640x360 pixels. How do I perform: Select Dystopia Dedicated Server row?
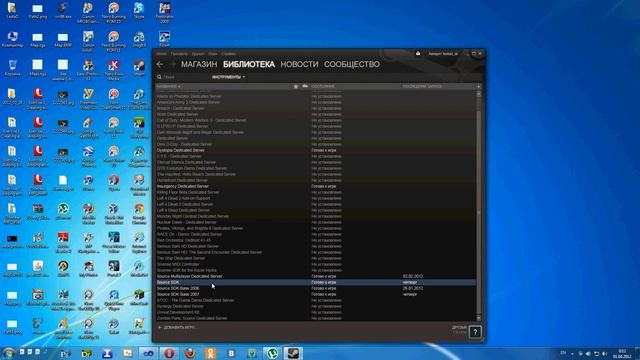point(316,150)
